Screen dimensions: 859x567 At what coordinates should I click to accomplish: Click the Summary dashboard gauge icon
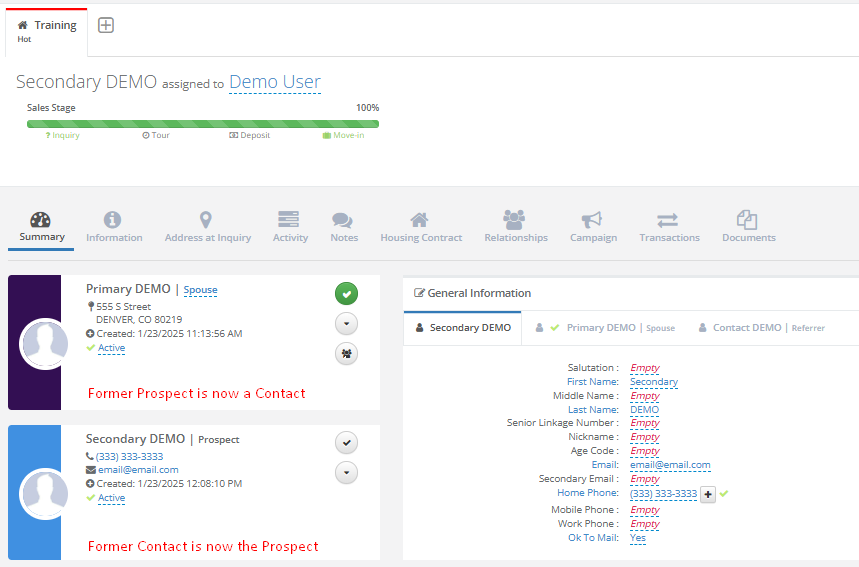pyautogui.click(x=41, y=219)
